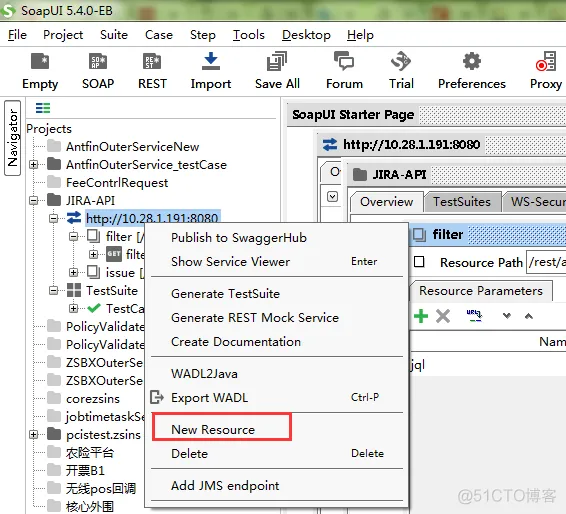Image resolution: width=566 pixels, height=514 pixels.
Task: Expand the TestCase node
Action: (74, 308)
